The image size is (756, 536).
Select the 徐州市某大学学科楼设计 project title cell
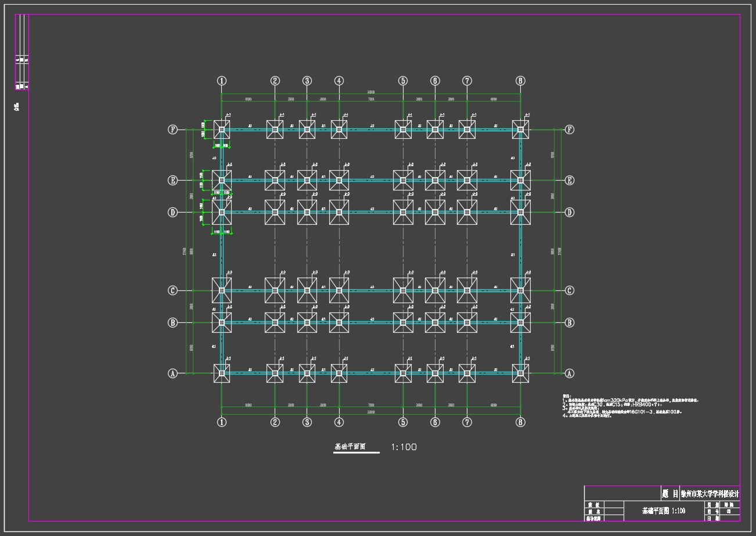coord(710,494)
